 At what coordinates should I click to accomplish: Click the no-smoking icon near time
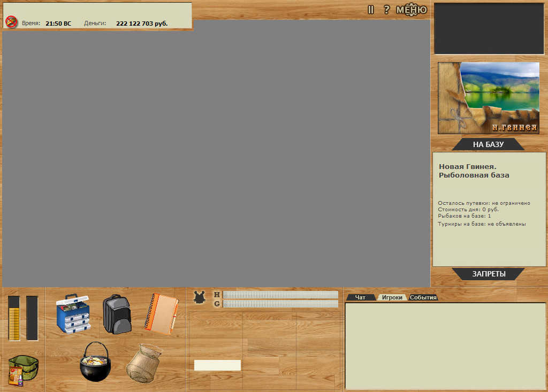click(12, 22)
